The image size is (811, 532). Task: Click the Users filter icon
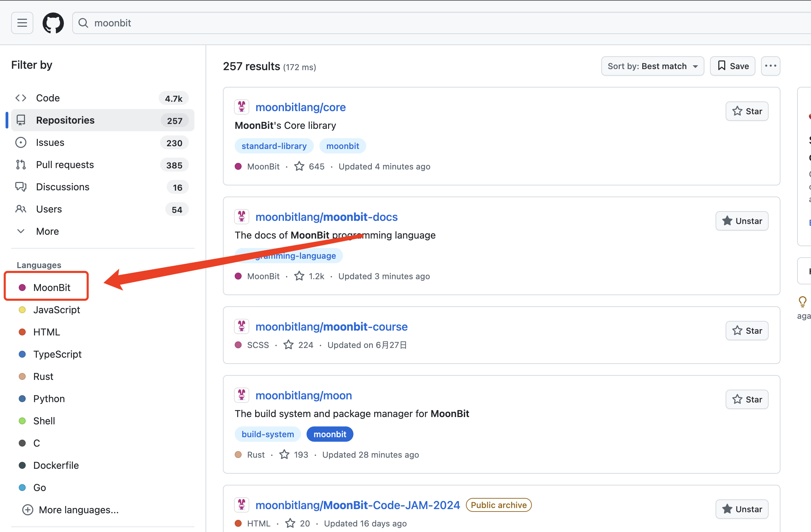(x=21, y=209)
